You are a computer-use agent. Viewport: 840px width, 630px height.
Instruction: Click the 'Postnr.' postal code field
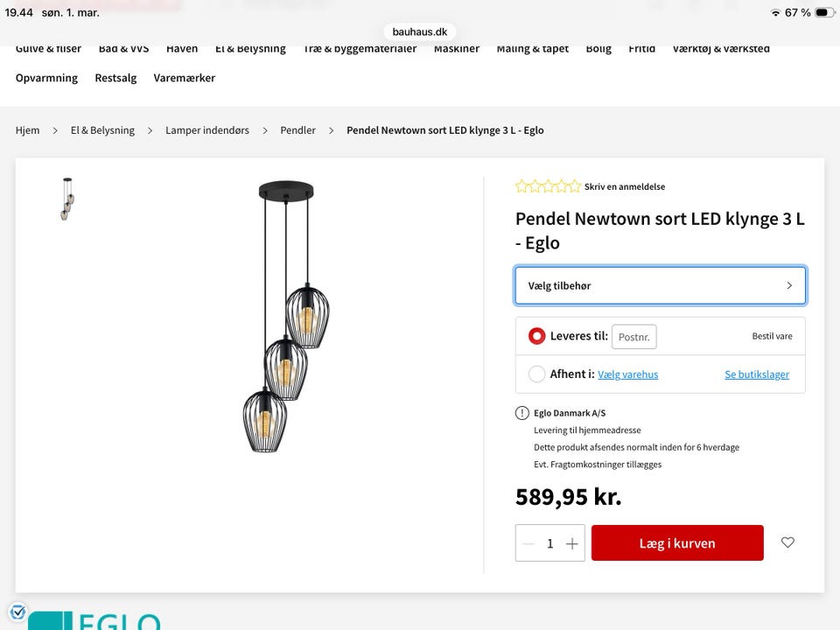point(633,337)
